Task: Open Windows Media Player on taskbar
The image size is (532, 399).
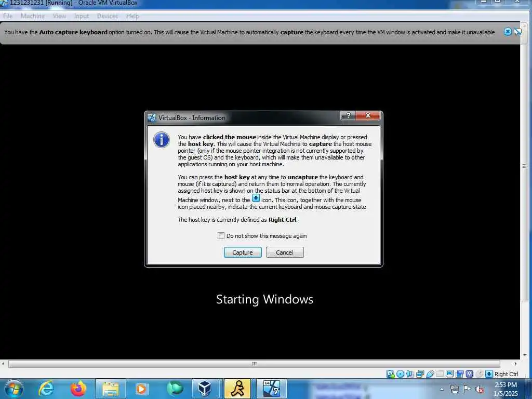Action: [x=141, y=389]
